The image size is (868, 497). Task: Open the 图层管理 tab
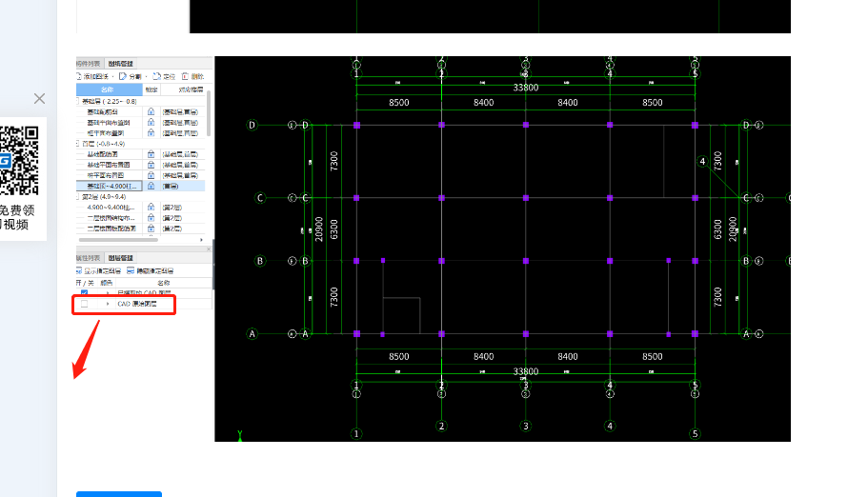[x=121, y=258]
